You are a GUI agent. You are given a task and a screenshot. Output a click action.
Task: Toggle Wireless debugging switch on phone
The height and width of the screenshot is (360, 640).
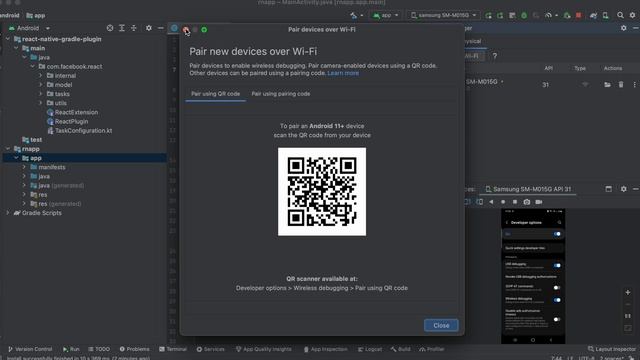pyautogui.click(x=557, y=300)
